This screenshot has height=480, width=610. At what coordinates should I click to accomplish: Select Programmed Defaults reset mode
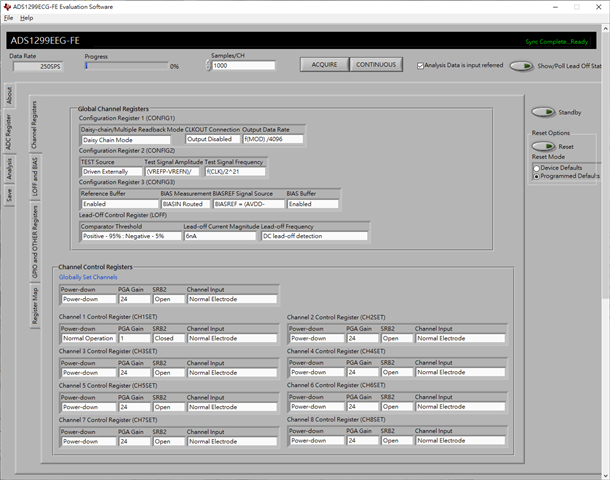click(536, 176)
